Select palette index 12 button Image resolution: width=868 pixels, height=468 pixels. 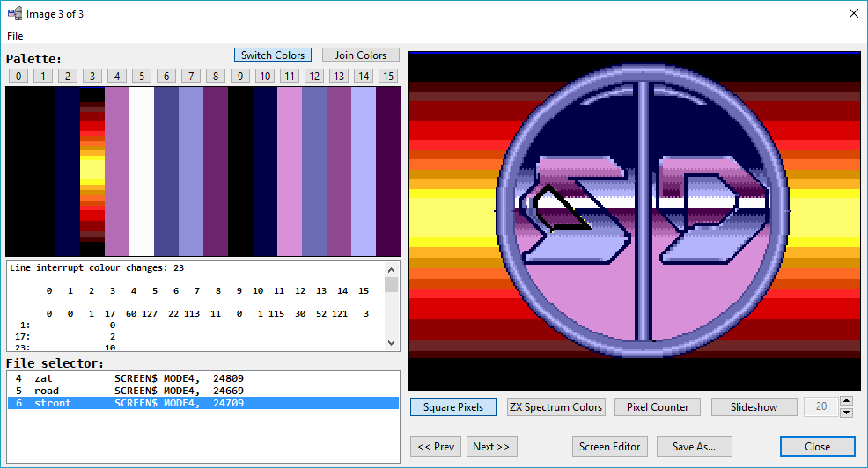[x=314, y=76]
